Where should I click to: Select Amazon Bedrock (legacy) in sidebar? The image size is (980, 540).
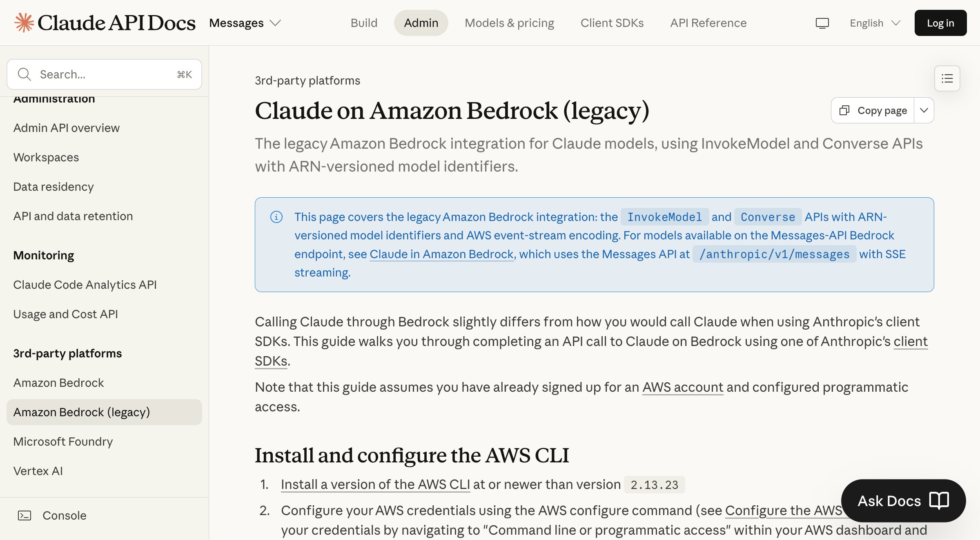82,412
